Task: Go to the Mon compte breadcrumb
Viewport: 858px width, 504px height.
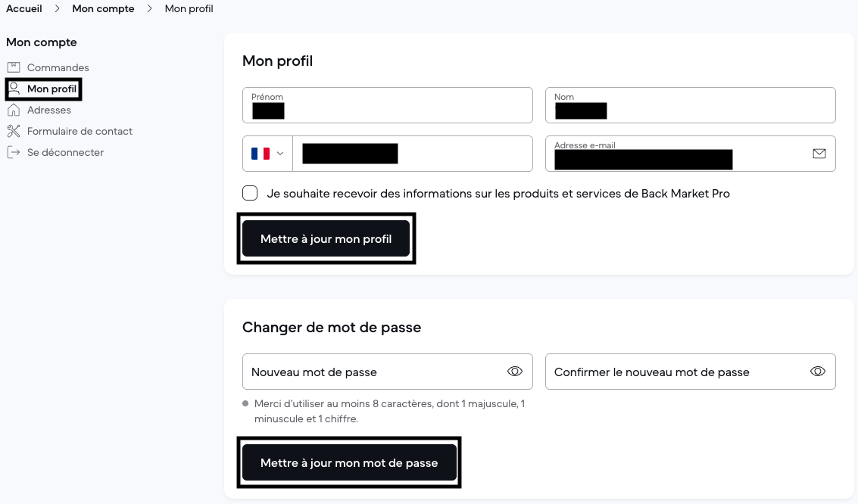Action: pos(103,9)
